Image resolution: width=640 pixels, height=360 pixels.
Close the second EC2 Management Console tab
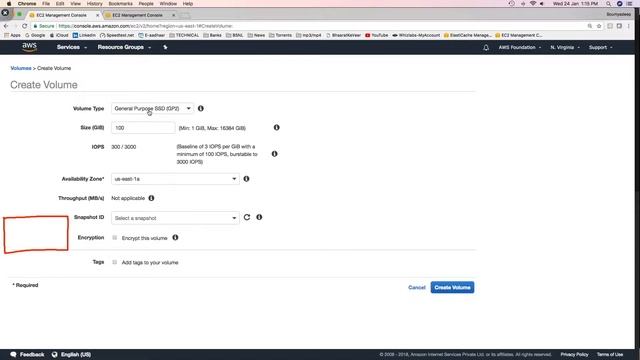pos(173,15)
